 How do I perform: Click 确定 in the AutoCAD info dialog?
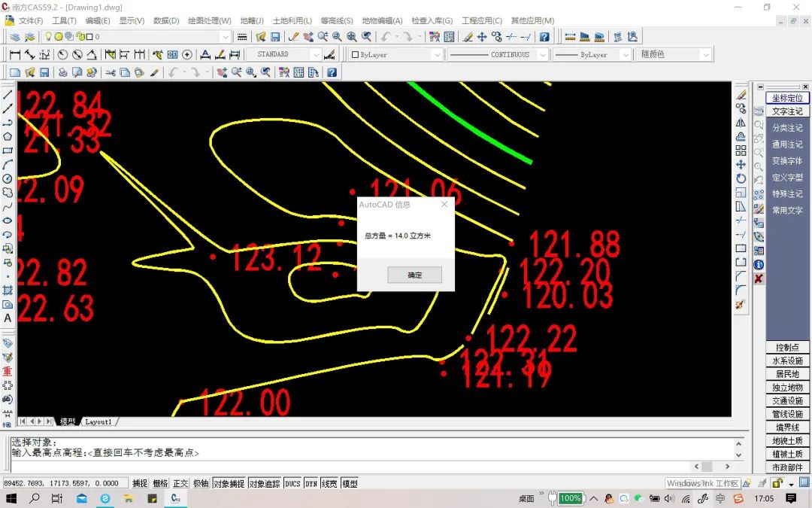click(x=415, y=275)
